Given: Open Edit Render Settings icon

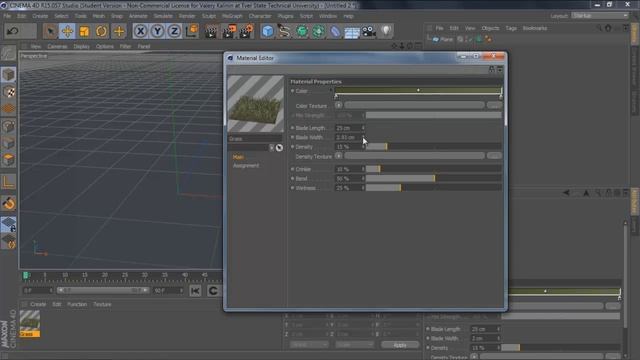Looking at the screenshot, I should tap(247, 31).
